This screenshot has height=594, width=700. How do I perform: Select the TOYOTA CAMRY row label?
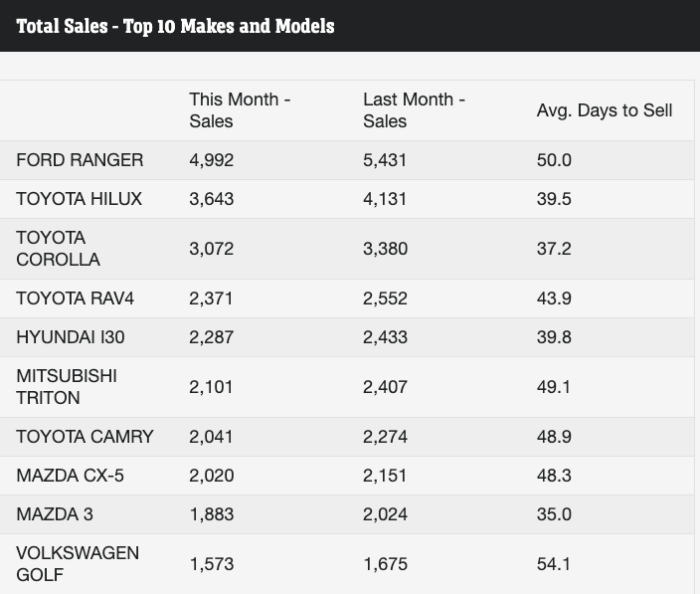[x=85, y=437]
